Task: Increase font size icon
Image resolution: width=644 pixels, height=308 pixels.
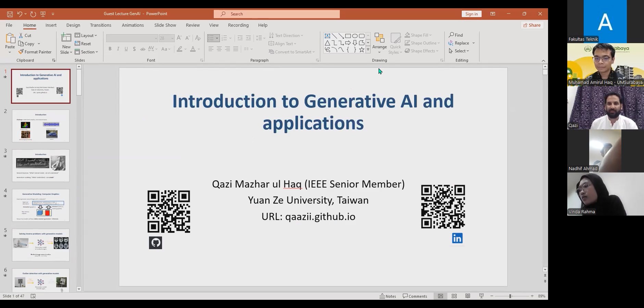Action: click(179, 38)
